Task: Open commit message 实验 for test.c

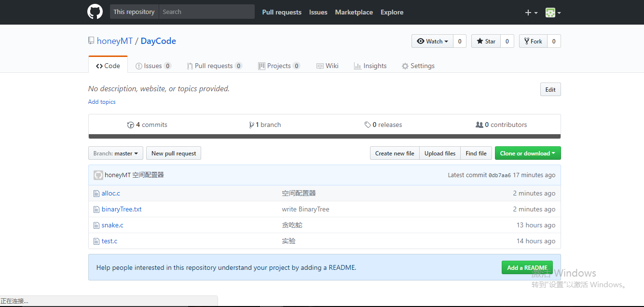Action: point(289,241)
